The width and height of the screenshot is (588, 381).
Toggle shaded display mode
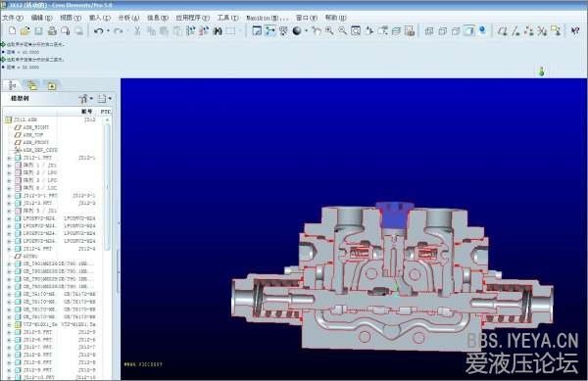(x=469, y=31)
